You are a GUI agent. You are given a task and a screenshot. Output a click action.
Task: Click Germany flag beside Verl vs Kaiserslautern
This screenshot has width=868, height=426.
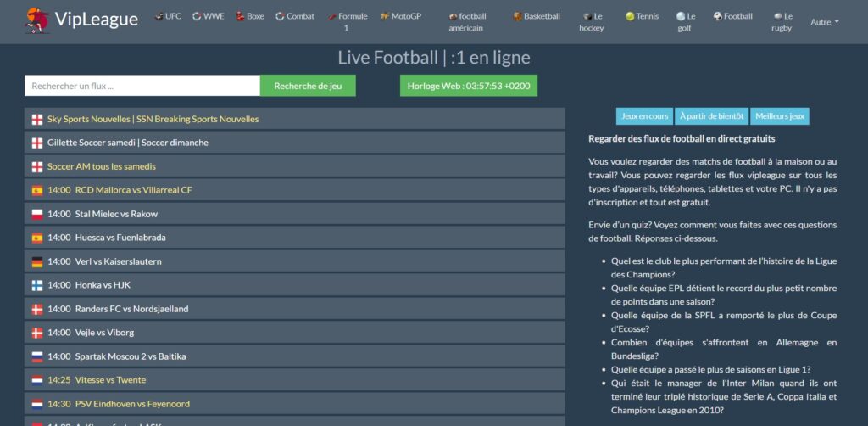(x=37, y=261)
